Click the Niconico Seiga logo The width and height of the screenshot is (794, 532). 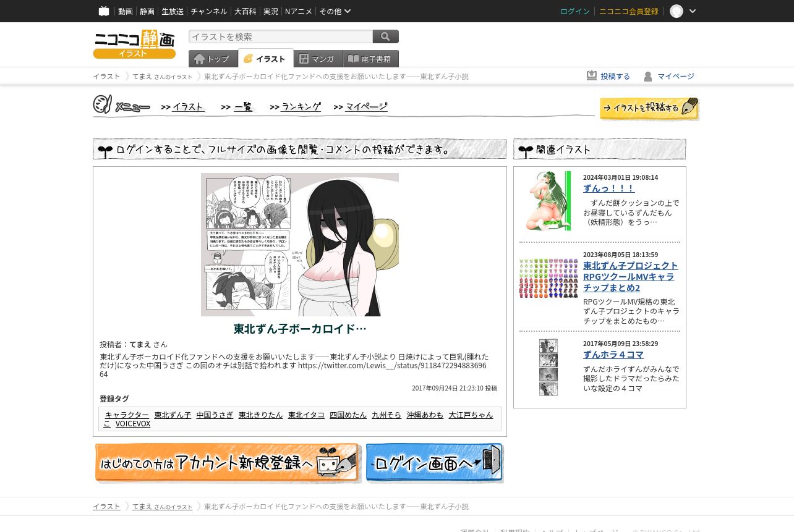pyautogui.click(x=134, y=44)
